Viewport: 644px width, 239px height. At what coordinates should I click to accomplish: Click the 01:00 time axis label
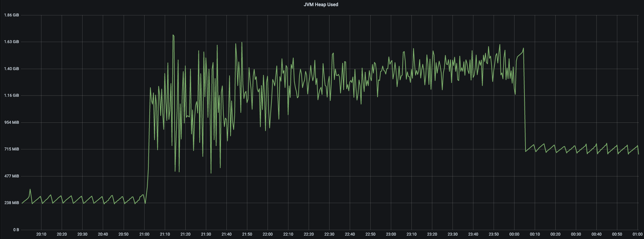[637, 234]
